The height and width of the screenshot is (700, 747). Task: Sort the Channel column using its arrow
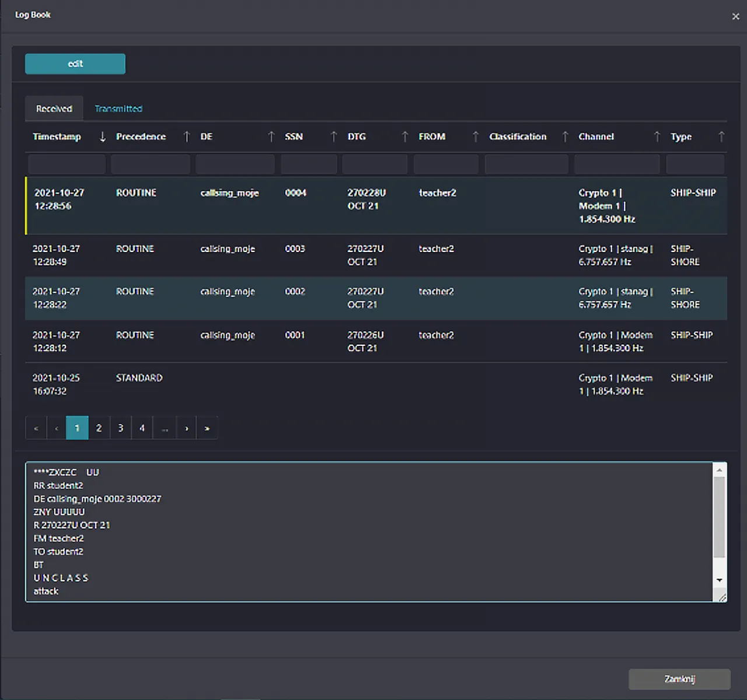click(657, 136)
